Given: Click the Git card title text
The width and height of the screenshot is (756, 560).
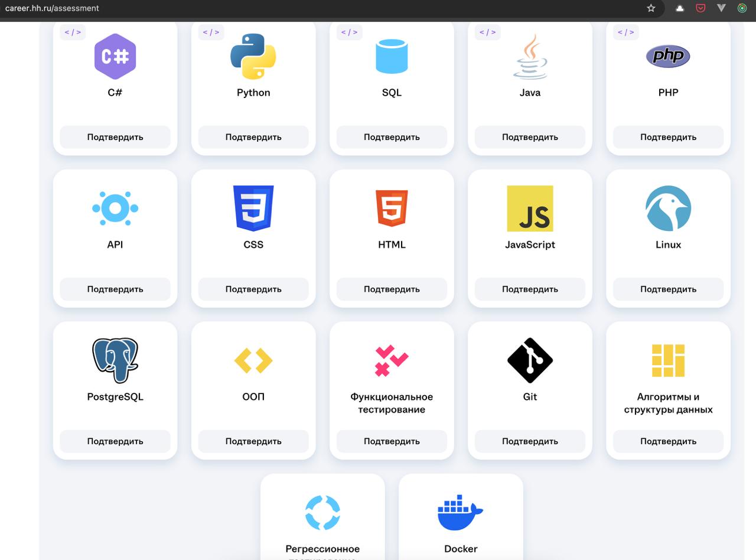Looking at the screenshot, I should coord(530,397).
